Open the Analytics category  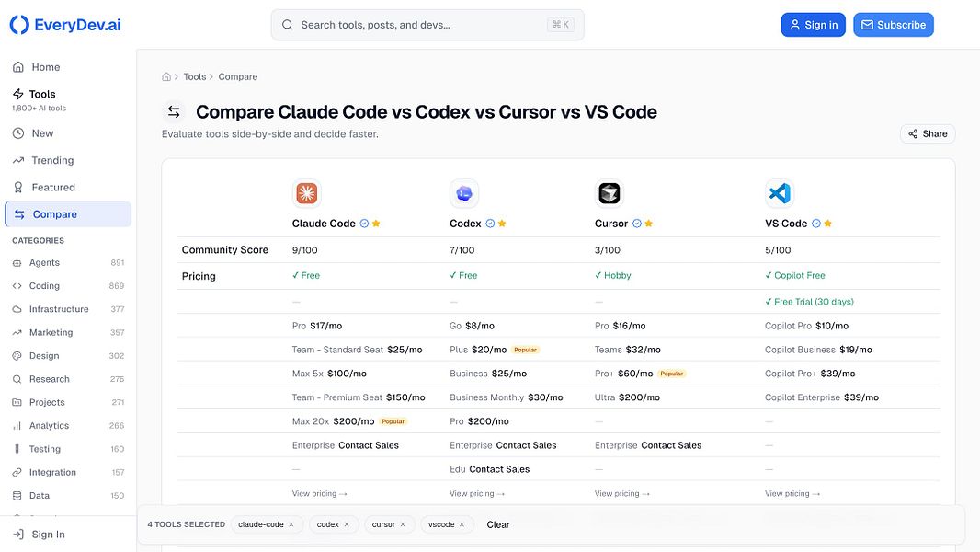(68, 426)
